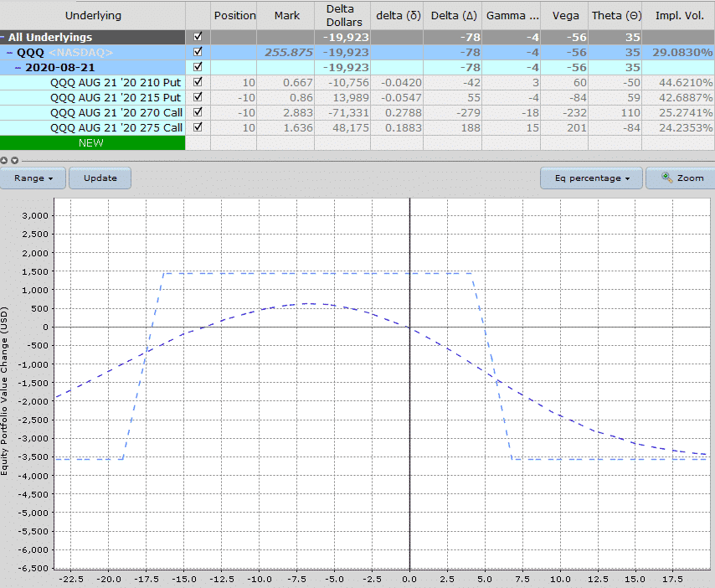715x588 pixels.
Task: Click the green NEW row button
Action: pos(93,142)
